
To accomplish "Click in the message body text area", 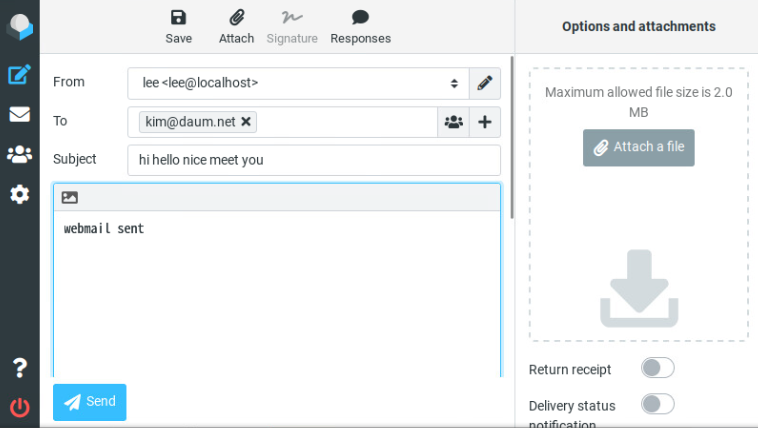I will click(277, 293).
